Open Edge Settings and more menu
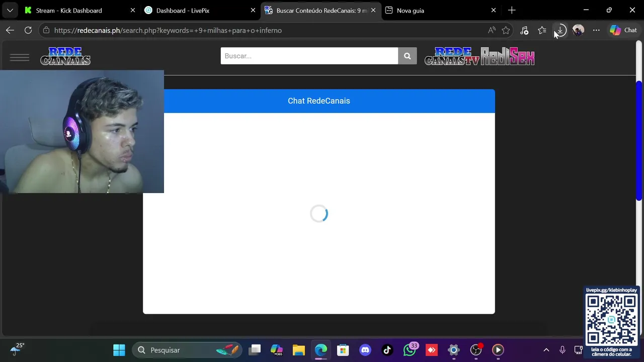The width and height of the screenshot is (644, 362). (596, 30)
